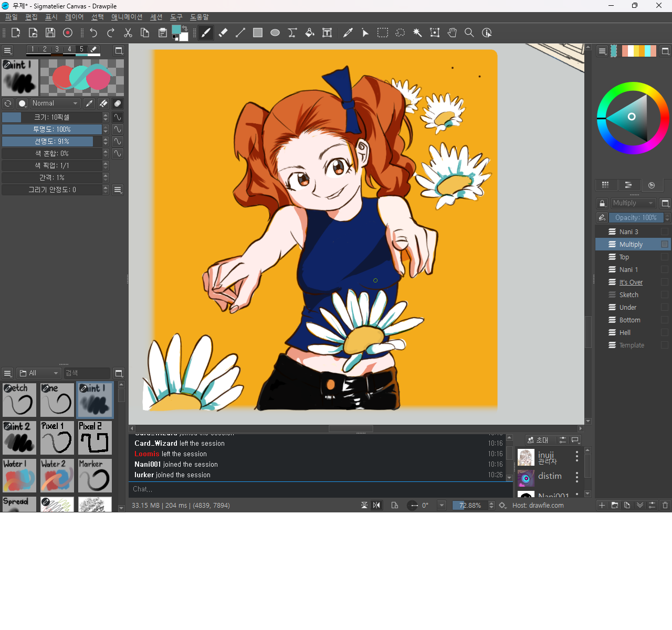Screen dimensions: 672x630
Task: Pick the rectangle selection tool
Action: [383, 33]
